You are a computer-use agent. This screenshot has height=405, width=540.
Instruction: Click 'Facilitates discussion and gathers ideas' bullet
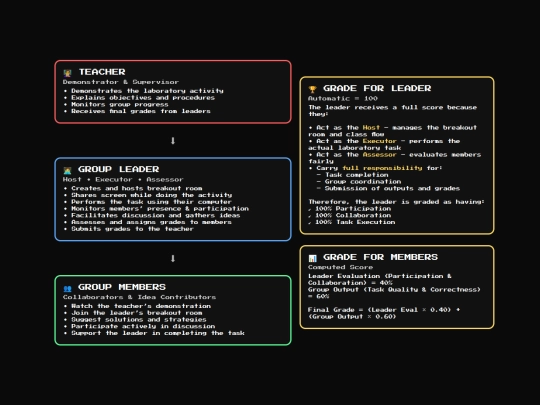[x=152, y=216]
